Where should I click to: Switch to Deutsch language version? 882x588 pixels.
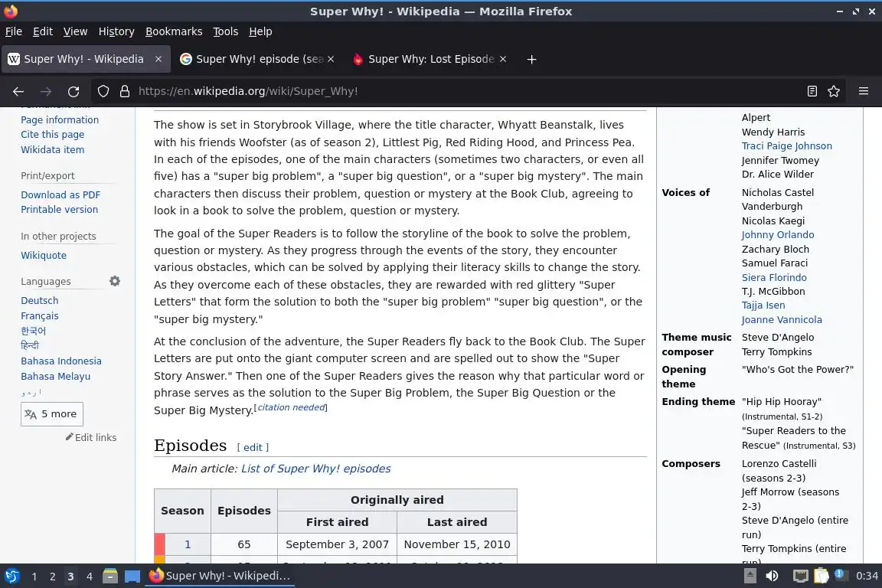(x=39, y=300)
